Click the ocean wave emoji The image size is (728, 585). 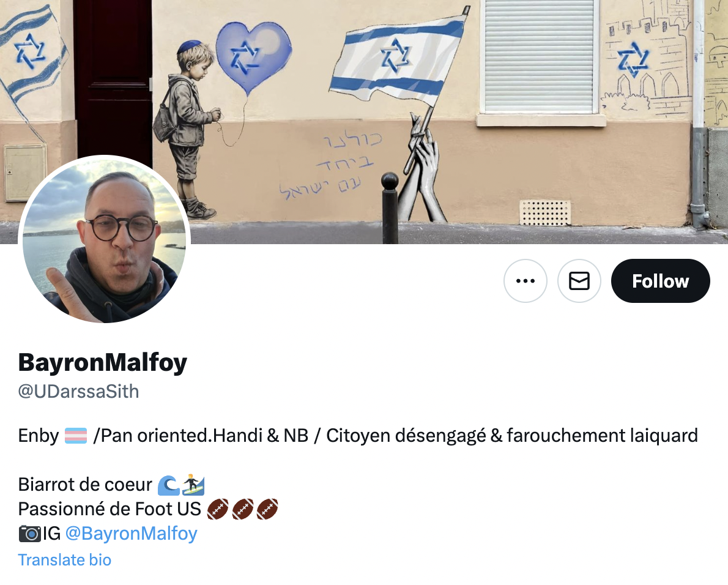168,485
